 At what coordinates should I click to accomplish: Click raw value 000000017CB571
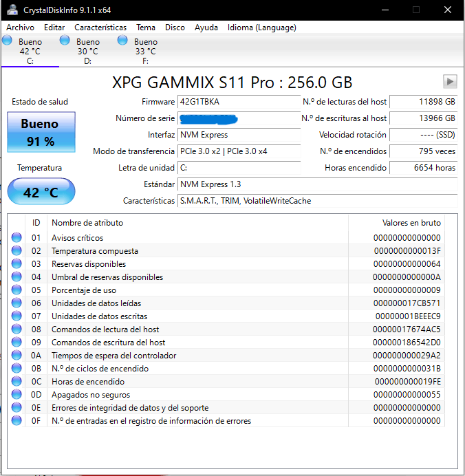click(407, 303)
